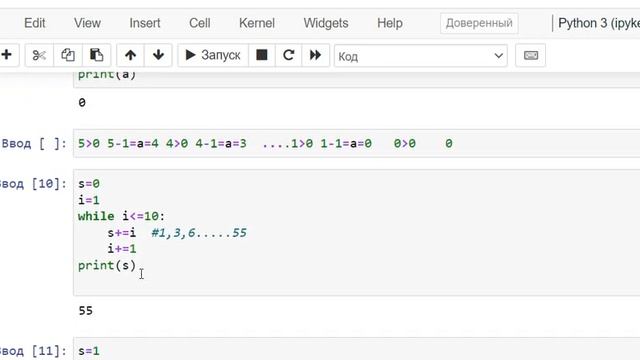Restart and run all fast-forward icon

[x=315, y=55]
